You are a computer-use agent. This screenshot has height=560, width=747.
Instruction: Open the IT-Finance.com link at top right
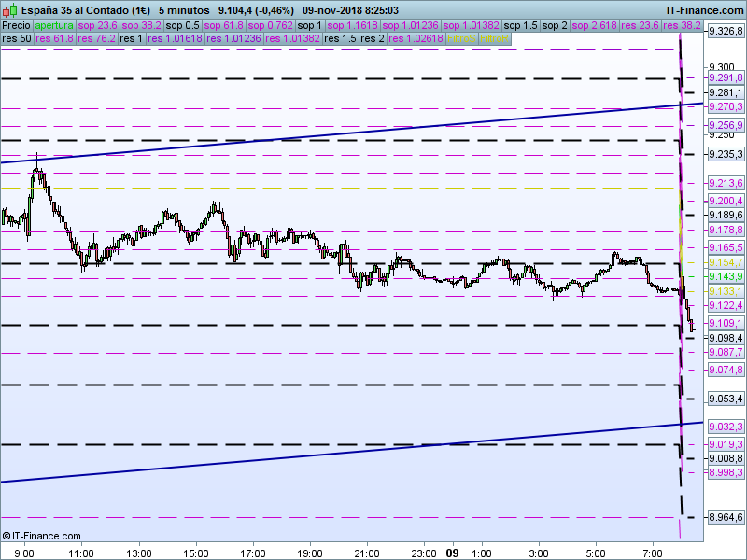(x=704, y=10)
